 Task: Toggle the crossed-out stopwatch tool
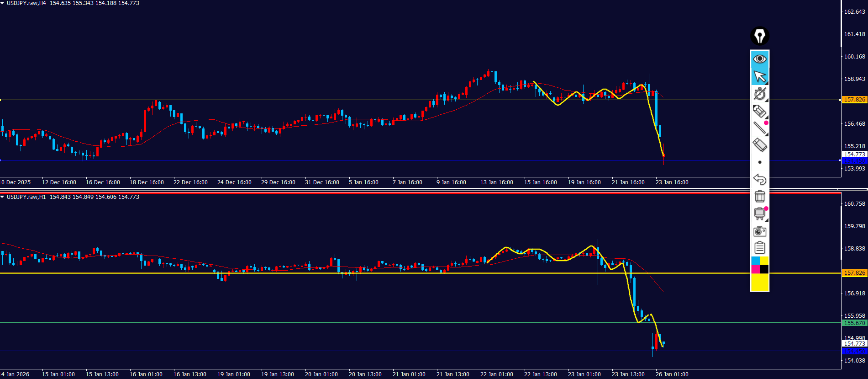click(760, 94)
